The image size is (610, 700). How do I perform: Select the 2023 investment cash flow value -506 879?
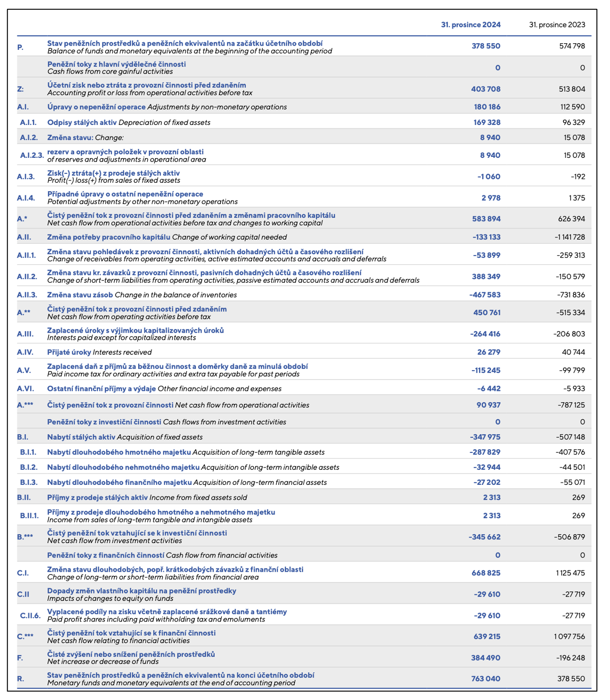pos(570,537)
